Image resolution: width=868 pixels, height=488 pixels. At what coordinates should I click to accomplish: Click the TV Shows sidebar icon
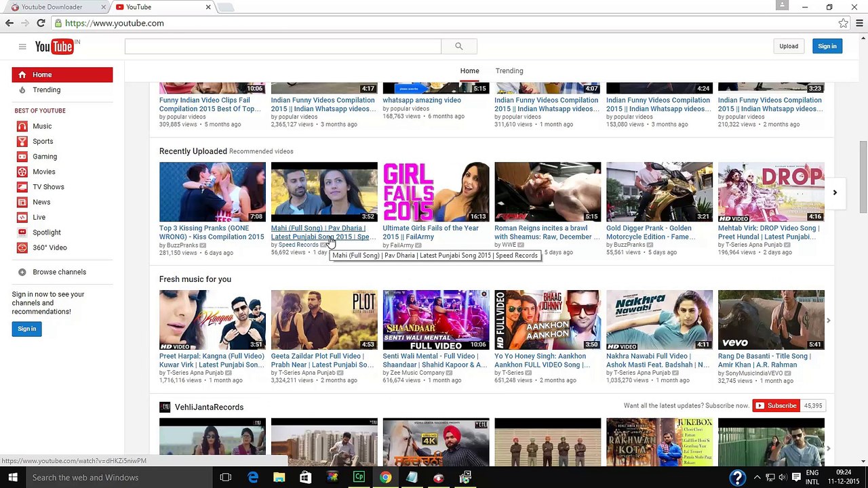[x=22, y=187]
